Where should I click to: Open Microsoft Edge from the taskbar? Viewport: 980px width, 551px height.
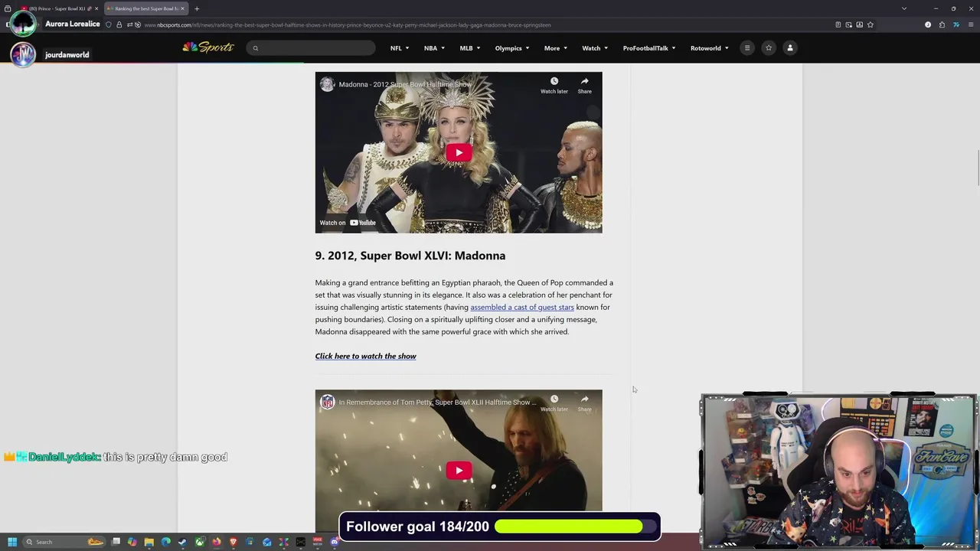(x=165, y=542)
